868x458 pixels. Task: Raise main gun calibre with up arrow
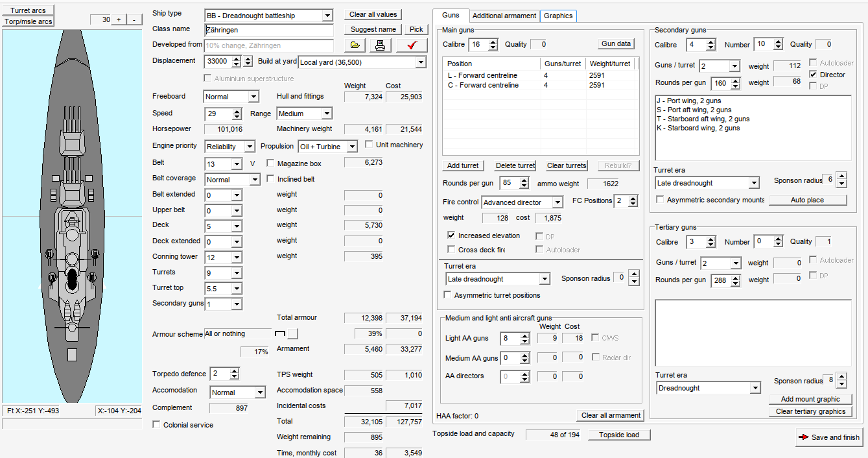point(493,42)
